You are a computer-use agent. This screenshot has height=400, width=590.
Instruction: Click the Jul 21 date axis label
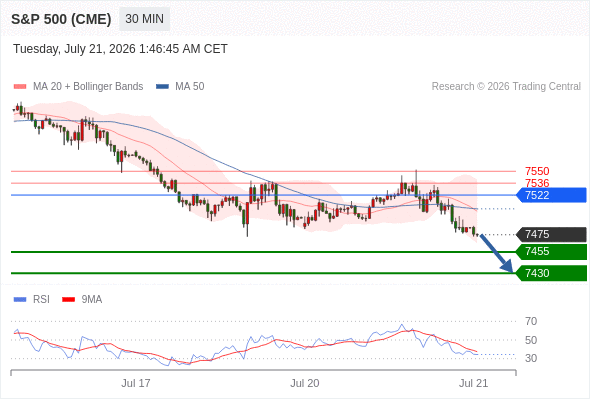[x=473, y=383]
